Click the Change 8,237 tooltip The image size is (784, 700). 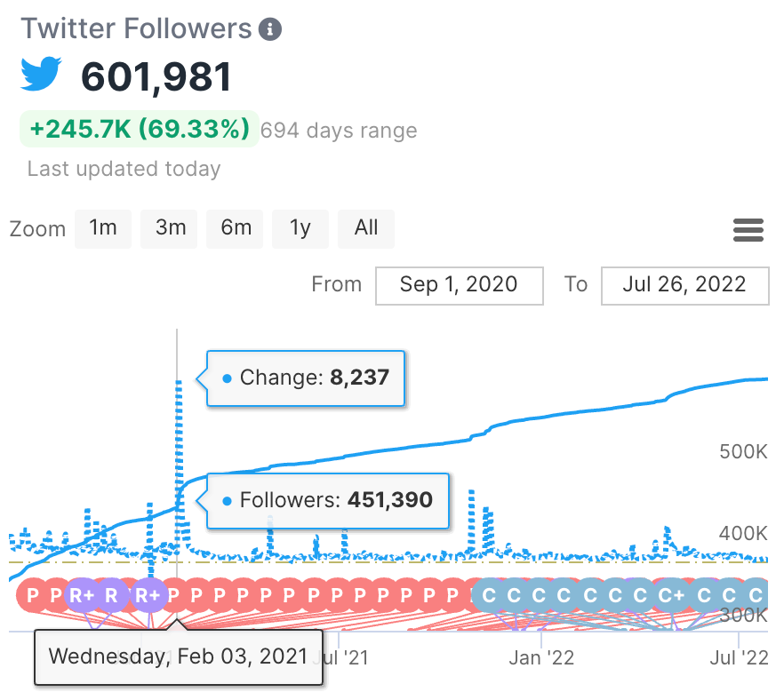pos(306,378)
